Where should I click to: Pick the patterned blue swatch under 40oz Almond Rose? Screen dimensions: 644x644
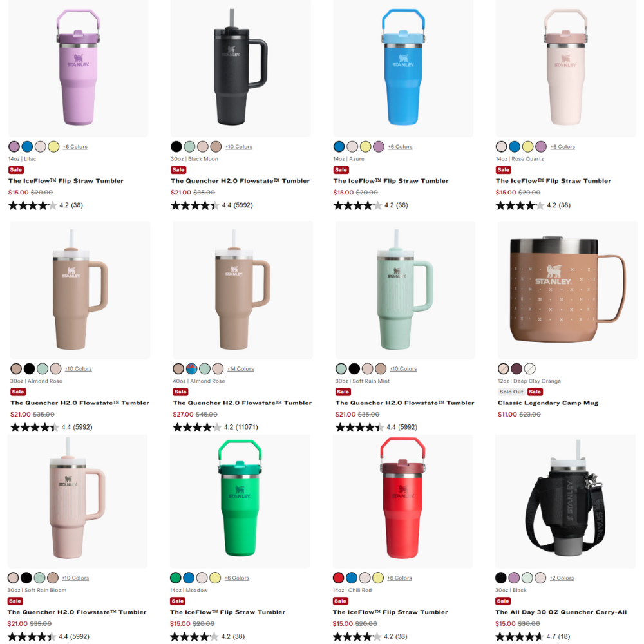pos(191,369)
